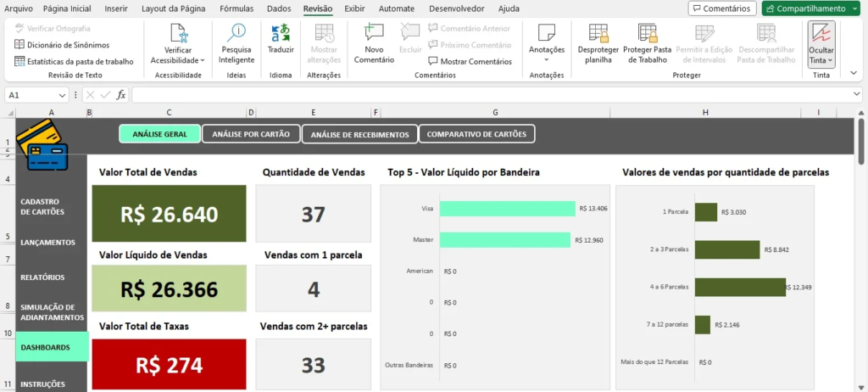The width and height of the screenshot is (868, 392).
Task: Click the red Valor Total de Taxas box
Action: click(169, 365)
